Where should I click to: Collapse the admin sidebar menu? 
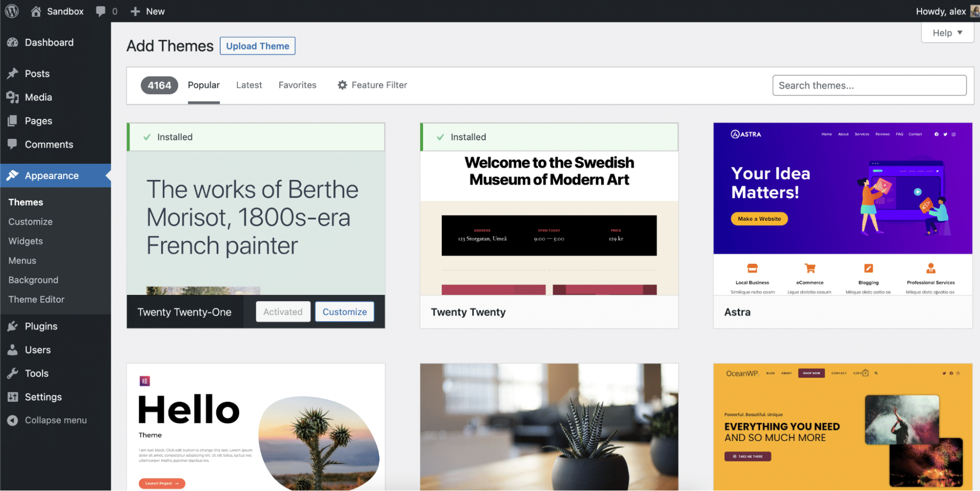(x=12, y=420)
